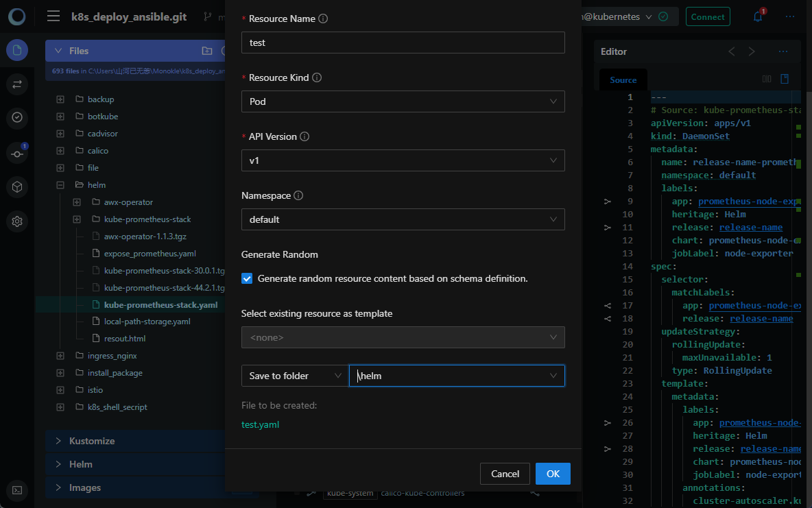Select the ingress_nginx folder

112,356
